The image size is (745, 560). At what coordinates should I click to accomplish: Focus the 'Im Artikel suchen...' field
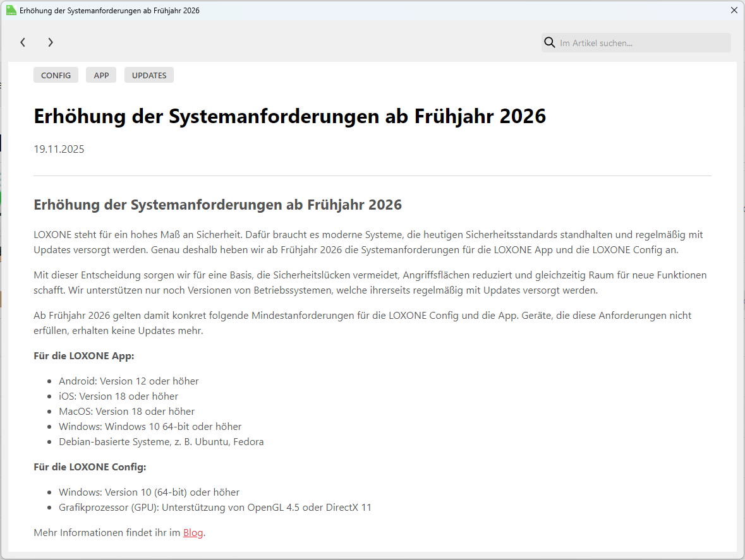click(636, 43)
